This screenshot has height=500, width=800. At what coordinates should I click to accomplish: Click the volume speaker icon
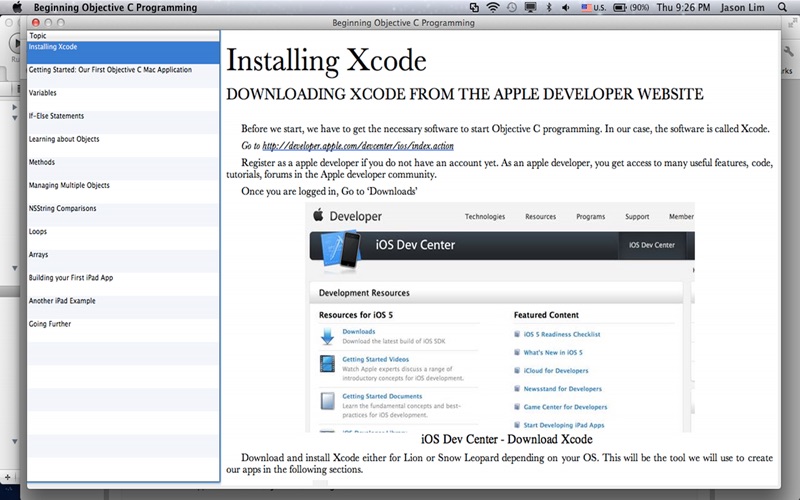point(566,7)
